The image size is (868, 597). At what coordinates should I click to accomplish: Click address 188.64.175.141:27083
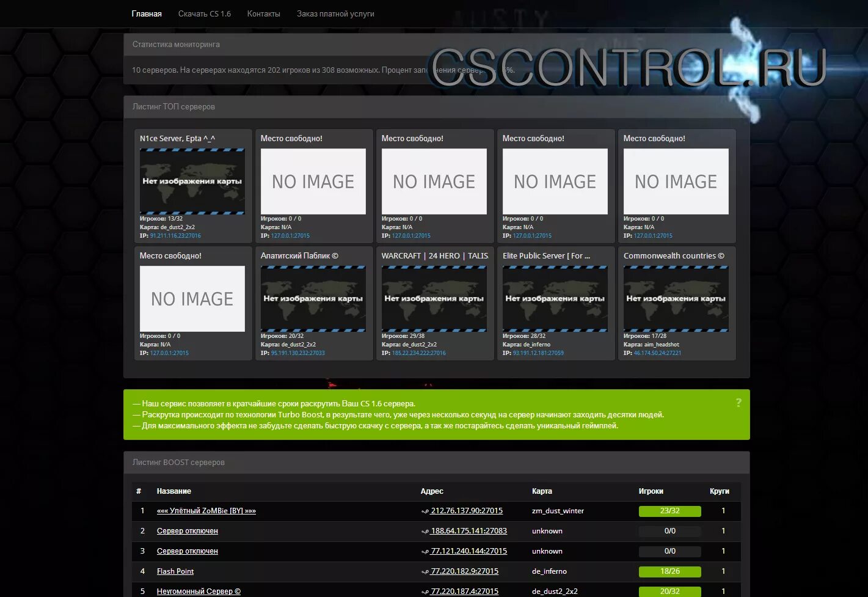click(x=469, y=531)
